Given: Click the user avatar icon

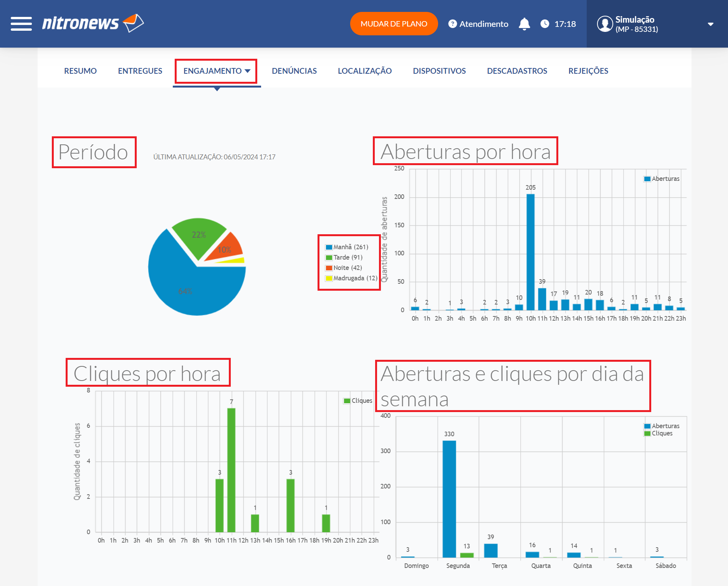Looking at the screenshot, I should [x=605, y=24].
